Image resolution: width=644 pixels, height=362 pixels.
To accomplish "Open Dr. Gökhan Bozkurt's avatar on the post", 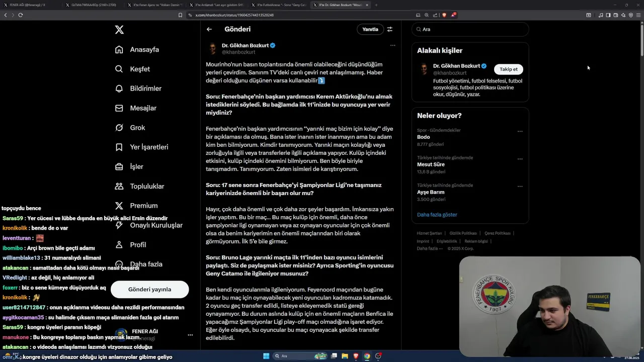I will click(x=212, y=48).
